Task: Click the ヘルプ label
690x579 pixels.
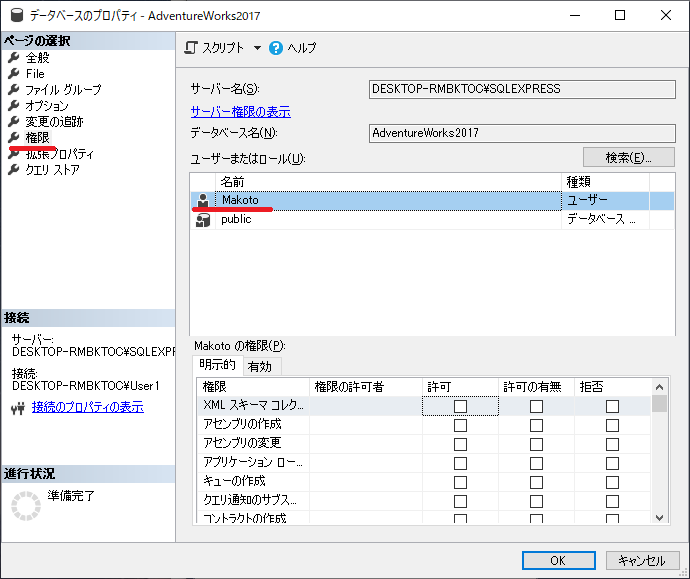Action: pos(302,48)
